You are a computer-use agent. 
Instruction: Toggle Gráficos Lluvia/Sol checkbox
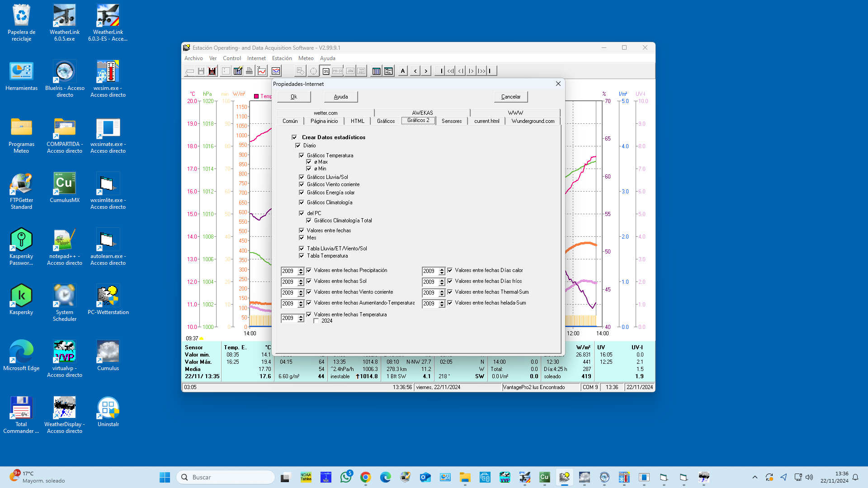tap(302, 177)
